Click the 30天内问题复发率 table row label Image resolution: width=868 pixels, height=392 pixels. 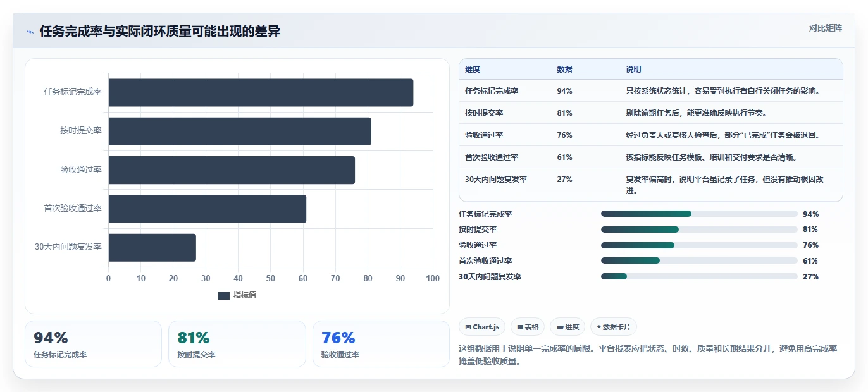(x=496, y=180)
